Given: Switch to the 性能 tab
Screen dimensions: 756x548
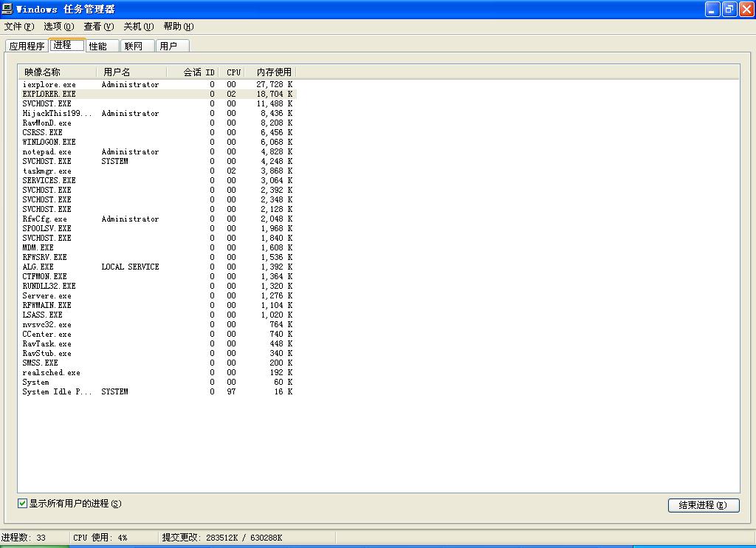Looking at the screenshot, I should coord(102,47).
